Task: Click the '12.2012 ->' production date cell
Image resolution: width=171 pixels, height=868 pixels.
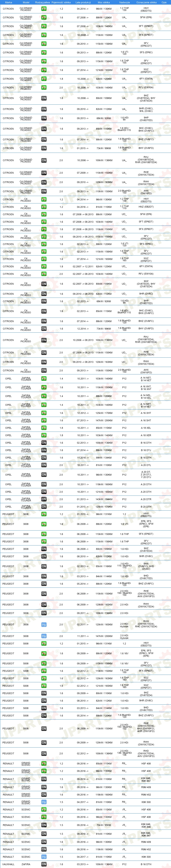Action: click(x=83, y=413)
